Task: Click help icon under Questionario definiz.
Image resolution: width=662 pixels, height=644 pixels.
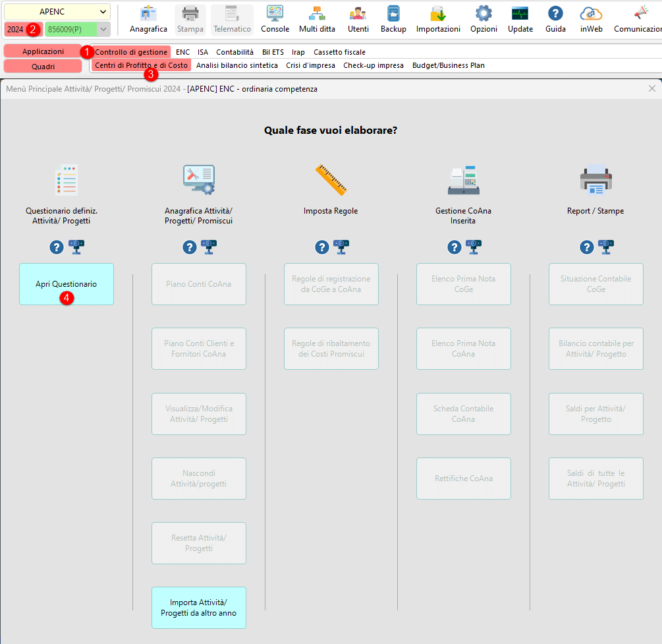Action: [x=57, y=247]
